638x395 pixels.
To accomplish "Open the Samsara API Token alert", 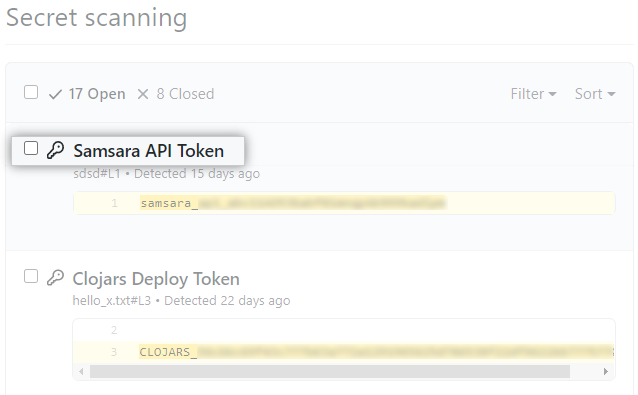I will pyautogui.click(x=149, y=151).
